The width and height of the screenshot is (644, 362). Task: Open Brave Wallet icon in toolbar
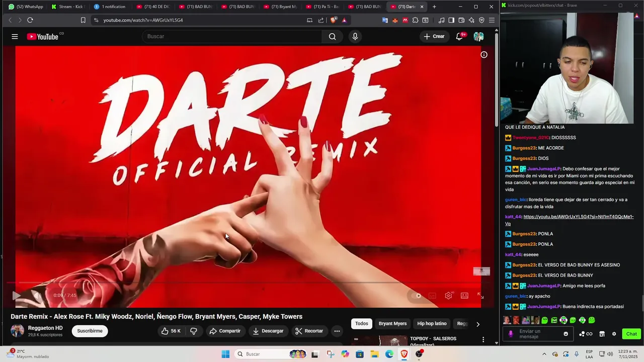pos(461,20)
